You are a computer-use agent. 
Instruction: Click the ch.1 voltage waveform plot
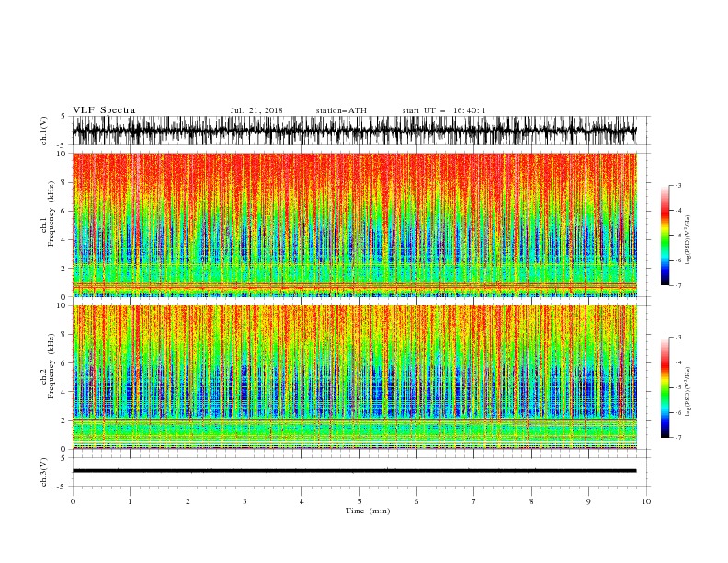[355, 131]
